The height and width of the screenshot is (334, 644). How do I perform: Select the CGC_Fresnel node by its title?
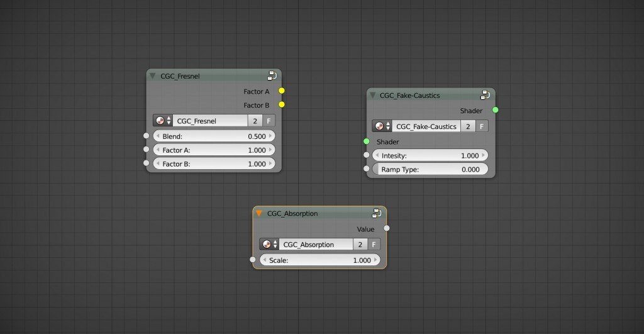point(180,76)
